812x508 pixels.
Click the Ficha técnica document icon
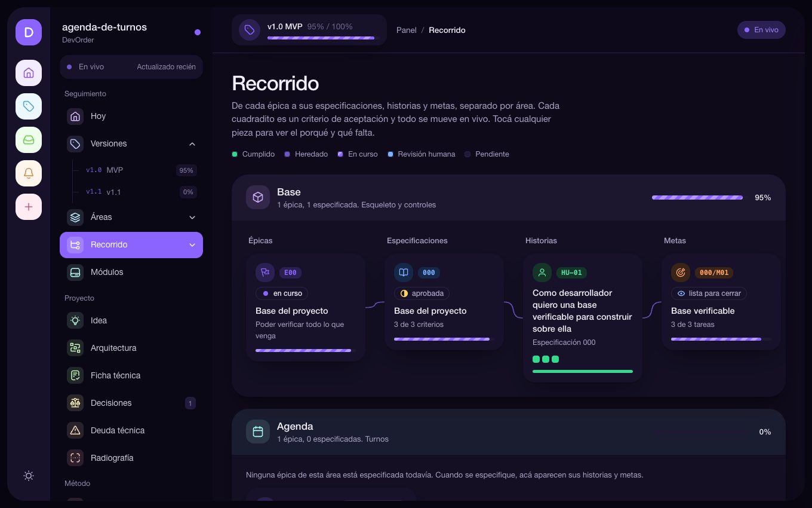pyautogui.click(x=75, y=375)
